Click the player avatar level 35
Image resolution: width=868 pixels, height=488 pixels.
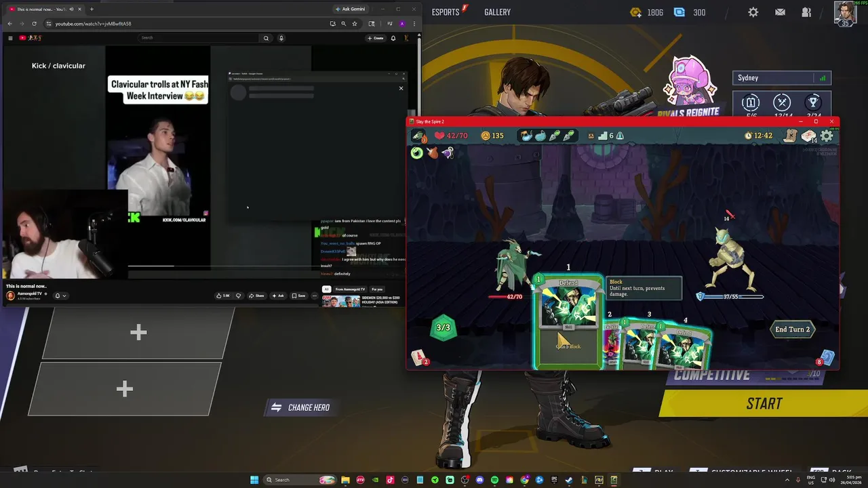click(x=845, y=14)
